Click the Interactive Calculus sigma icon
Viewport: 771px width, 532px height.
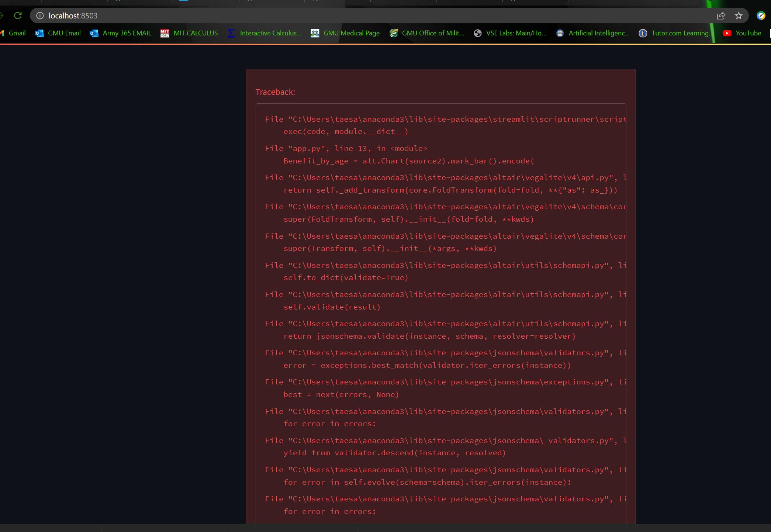(231, 33)
